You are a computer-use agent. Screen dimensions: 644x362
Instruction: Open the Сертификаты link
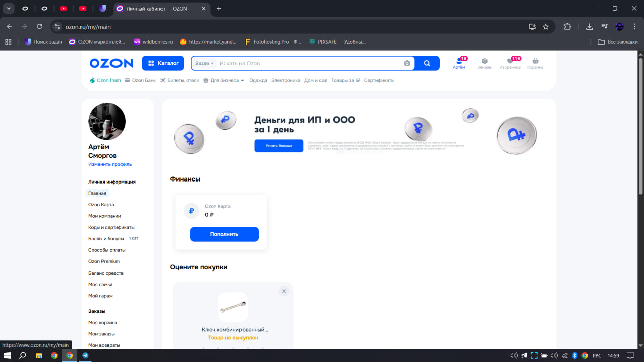(x=379, y=80)
